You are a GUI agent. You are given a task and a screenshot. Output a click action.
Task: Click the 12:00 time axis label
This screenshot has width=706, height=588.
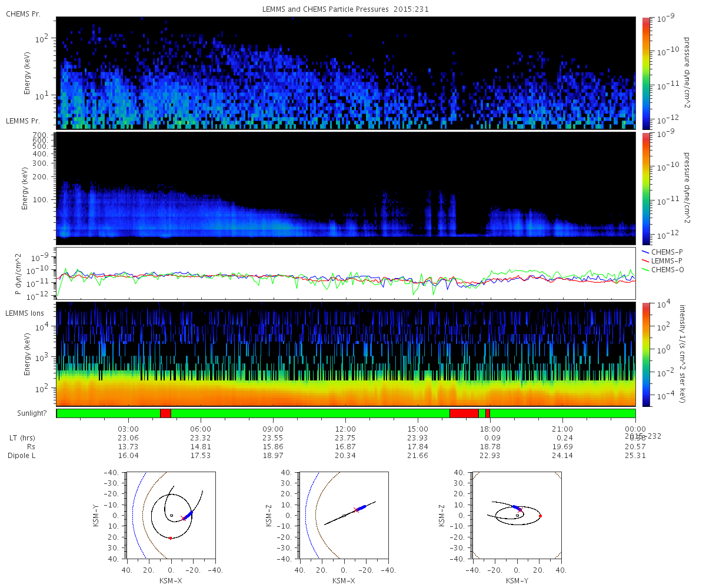pyautogui.click(x=345, y=429)
